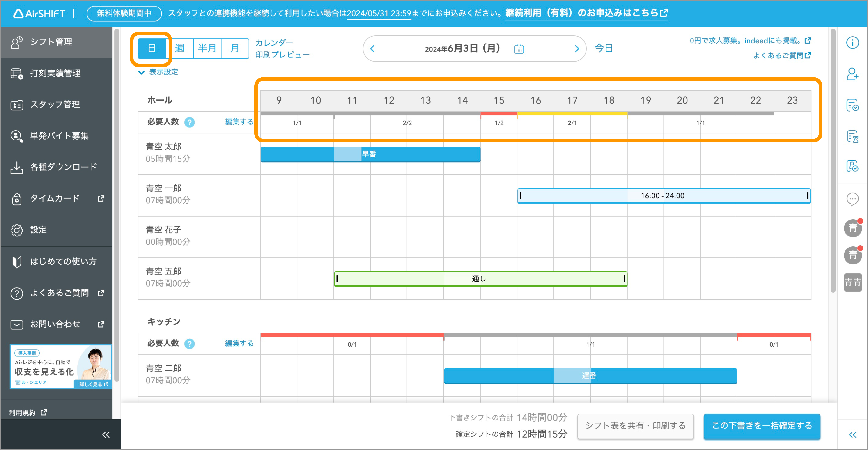Click the AirSHIFT logo
Image resolution: width=868 pixels, height=450 pixels.
click(39, 14)
